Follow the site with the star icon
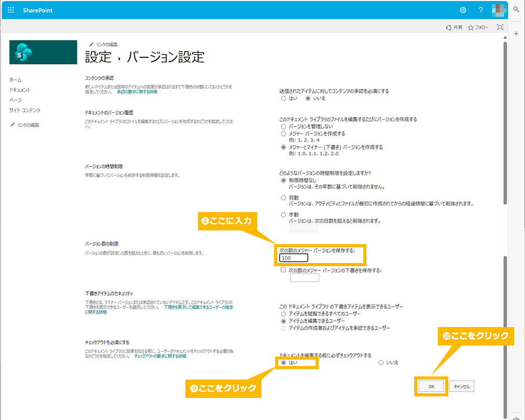The height and width of the screenshot is (420, 525). coord(477,27)
